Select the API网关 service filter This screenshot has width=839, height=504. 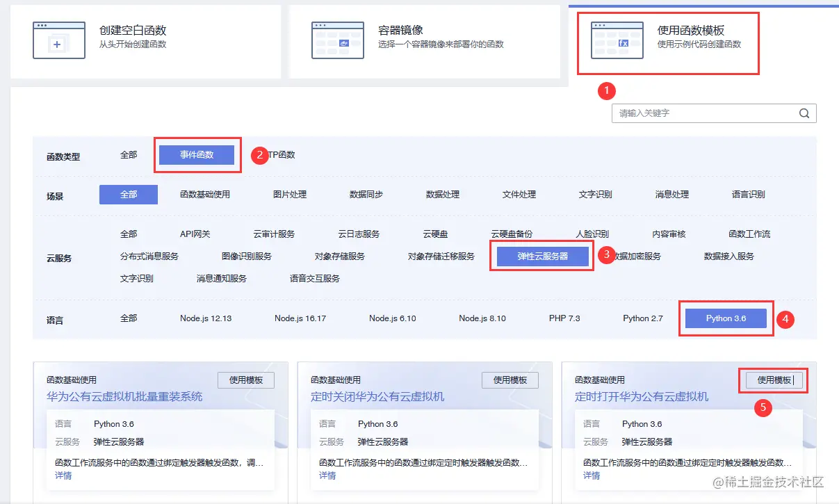194,234
